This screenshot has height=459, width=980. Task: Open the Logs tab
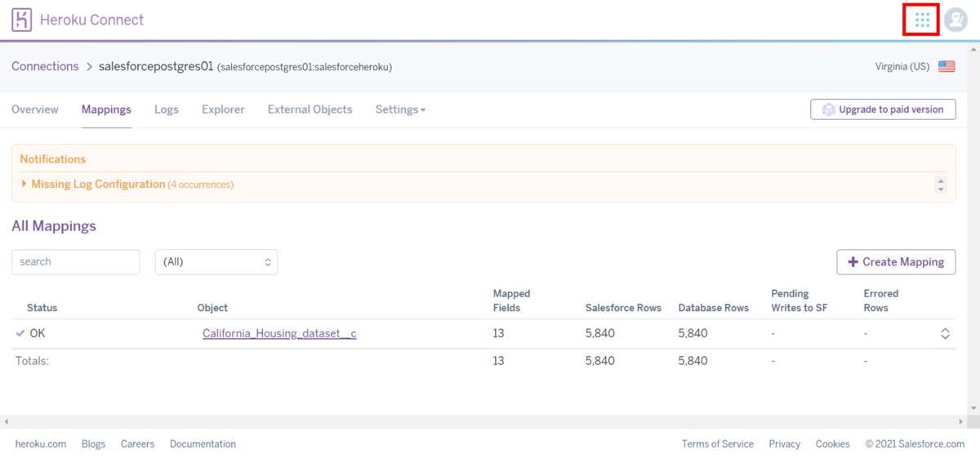(x=167, y=109)
